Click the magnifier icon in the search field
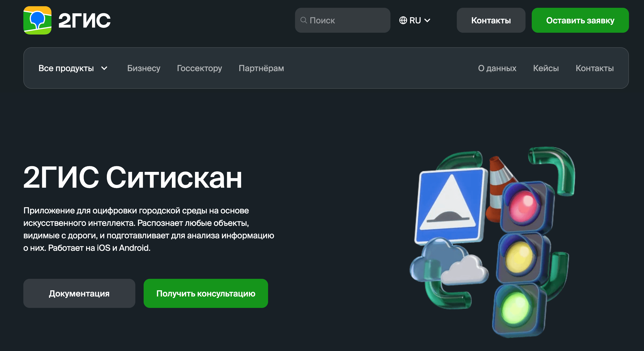 click(304, 20)
